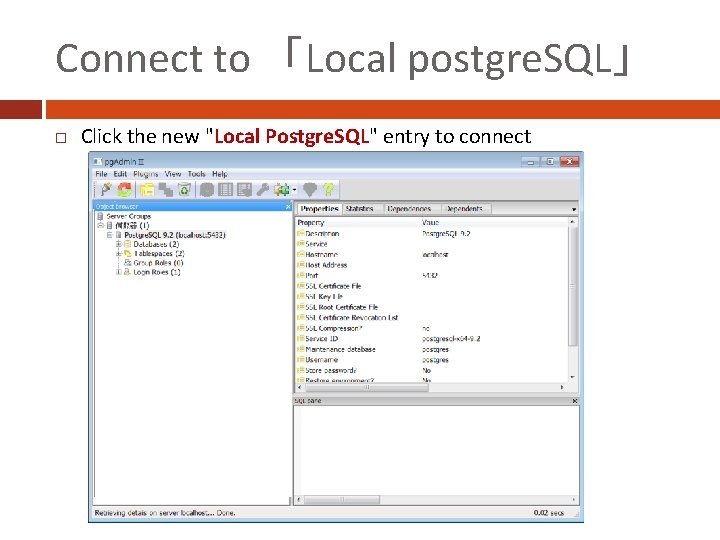The image size is (720, 540).
Task: Select the SSL Certificate File row
Action: tap(432, 286)
